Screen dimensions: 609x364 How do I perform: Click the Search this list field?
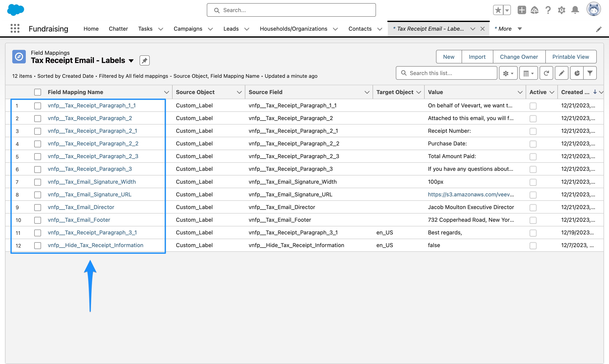pyautogui.click(x=447, y=73)
